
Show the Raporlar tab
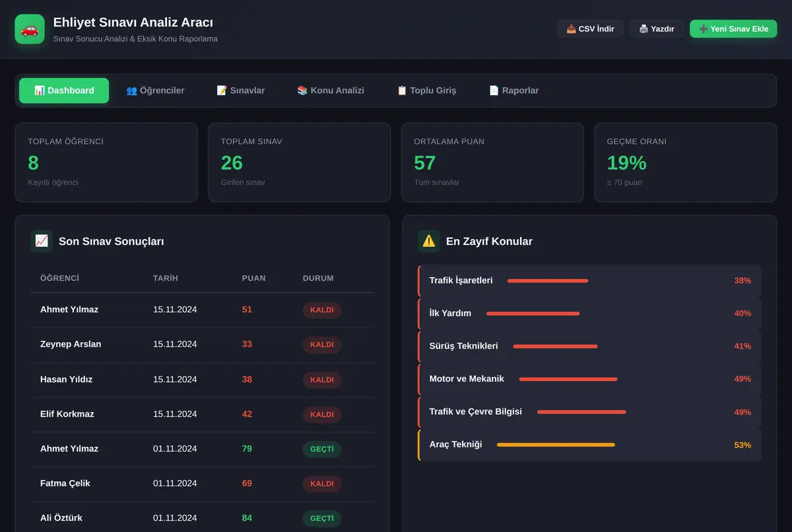point(514,90)
